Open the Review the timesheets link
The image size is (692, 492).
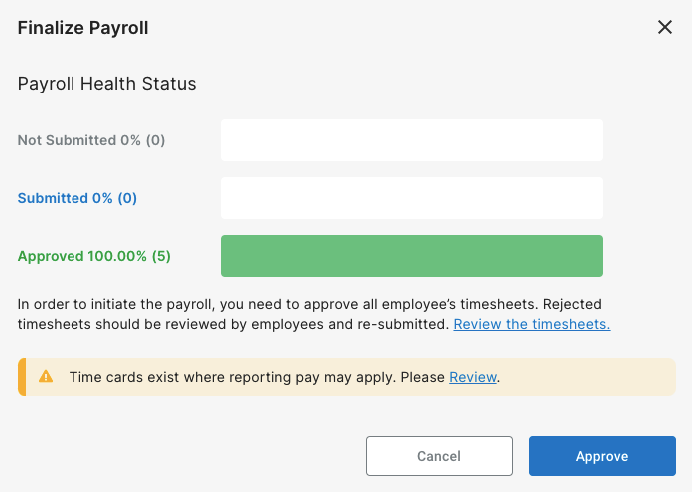pos(532,324)
